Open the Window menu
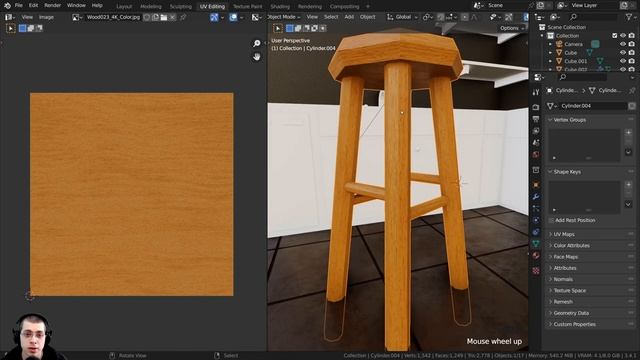 tap(76, 6)
